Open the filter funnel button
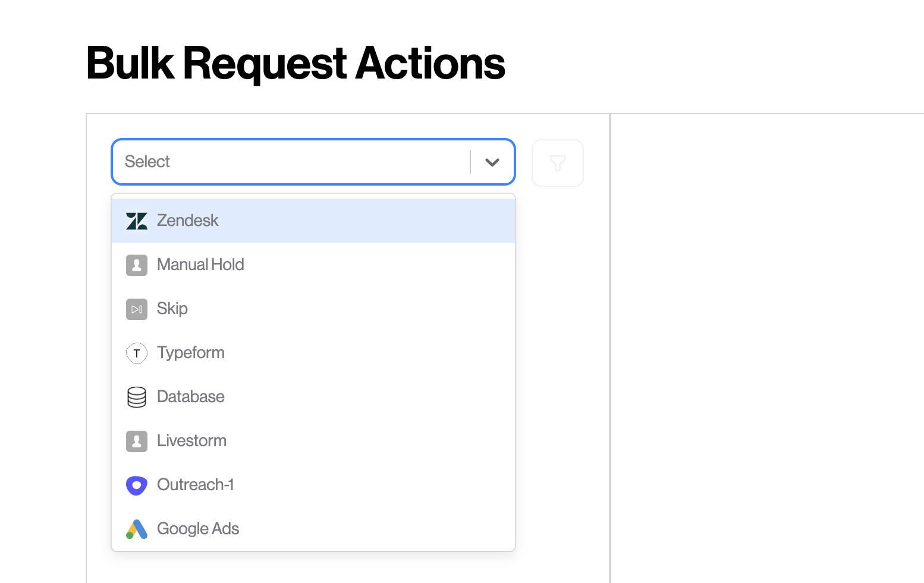The image size is (924, 583). click(558, 163)
